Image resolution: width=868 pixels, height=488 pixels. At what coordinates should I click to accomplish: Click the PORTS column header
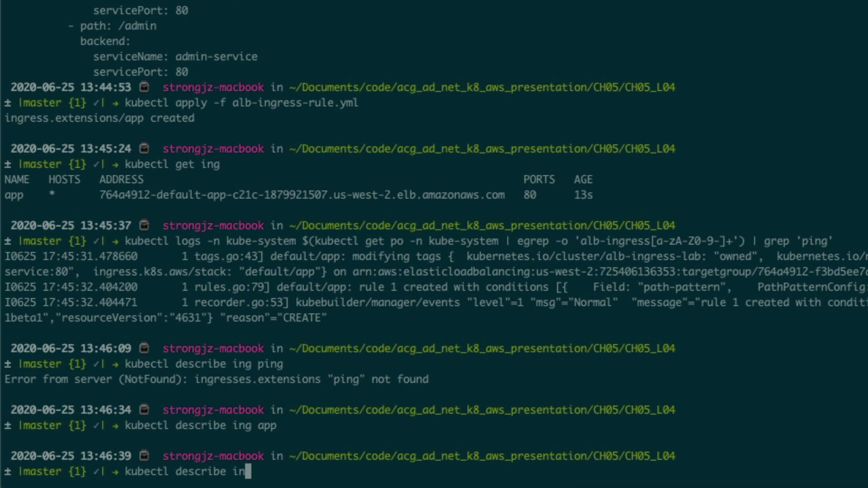(x=538, y=179)
